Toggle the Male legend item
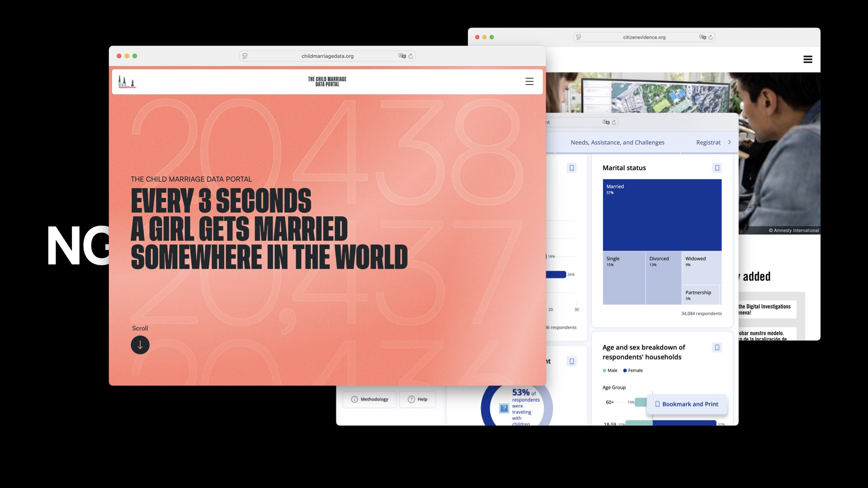The width and height of the screenshot is (868, 488). click(x=610, y=371)
